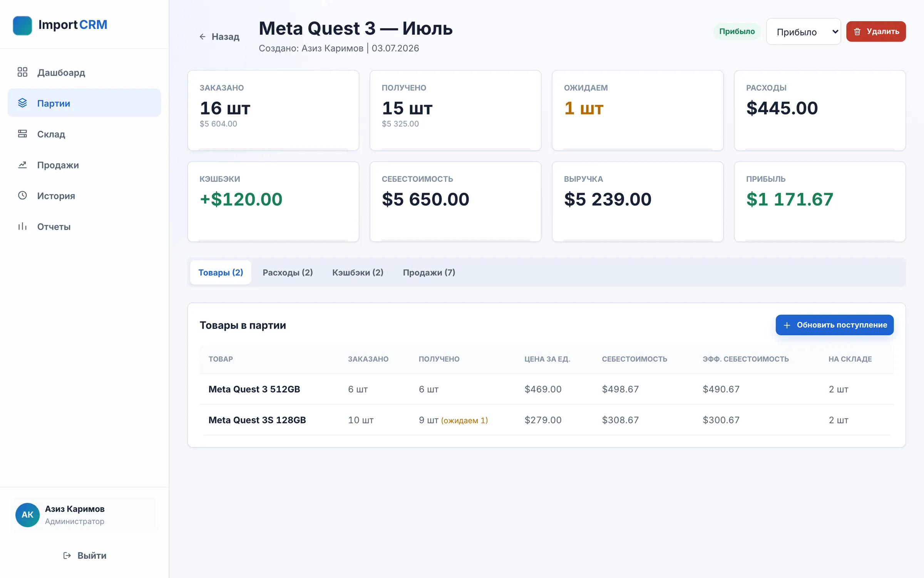Viewport: 924px width, 578px height.
Task: Click the Получено 15 шт card
Action: 455,110
